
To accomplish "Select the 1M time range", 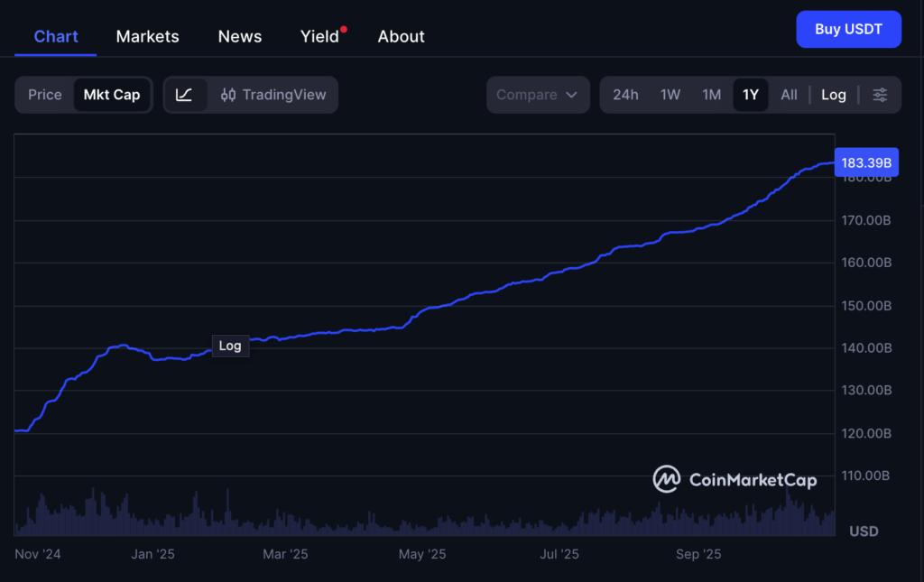I will tap(711, 94).
